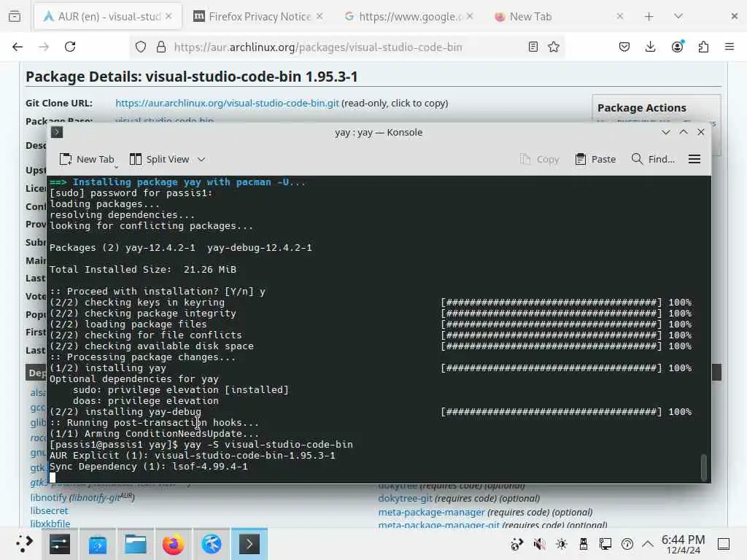Click Paste in Konsole toolbar
This screenshot has width=747, height=560.
[x=595, y=159]
